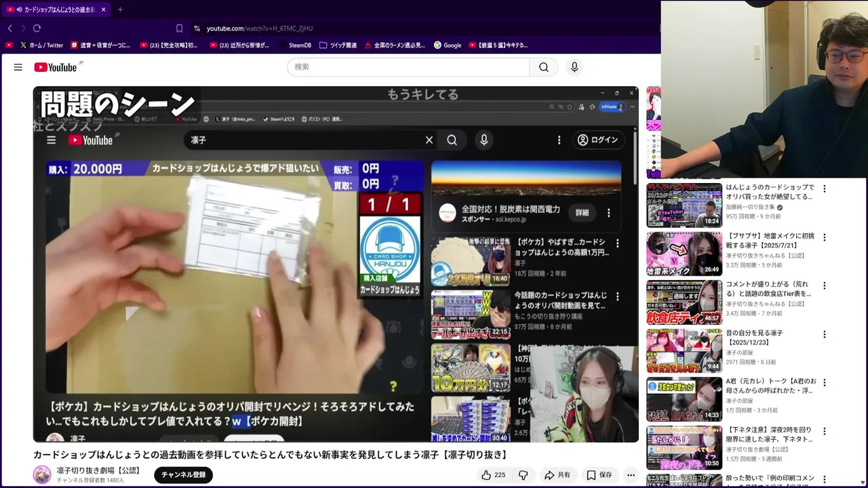This screenshot has width=868, height=488.
Task: Like the video with thumbs-up 225
Action: 493,475
